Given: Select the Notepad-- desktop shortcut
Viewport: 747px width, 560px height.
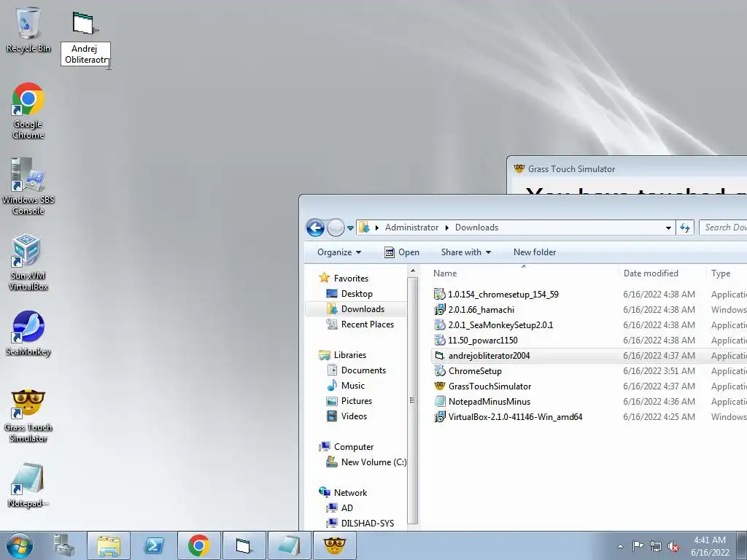Looking at the screenshot, I should [x=28, y=486].
